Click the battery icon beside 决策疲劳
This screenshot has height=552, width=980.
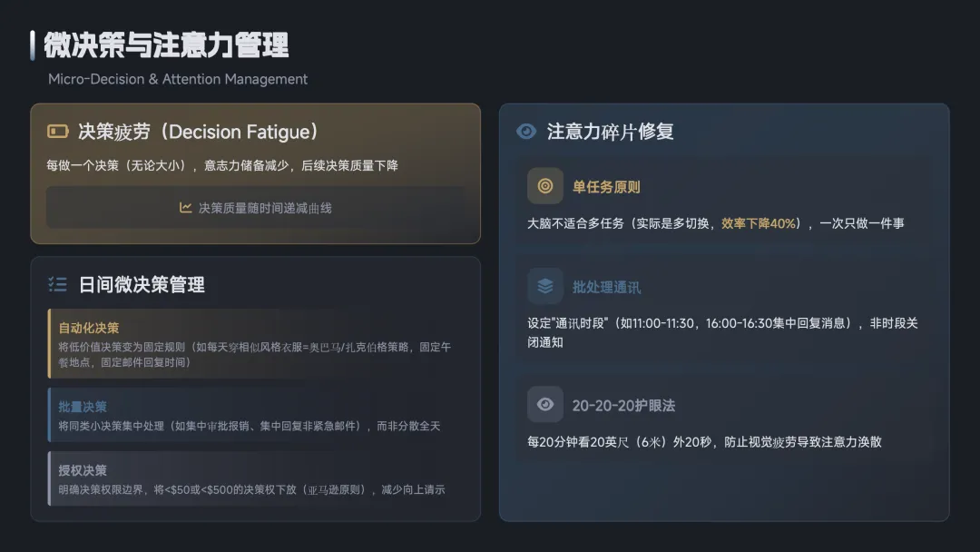coord(58,132)
